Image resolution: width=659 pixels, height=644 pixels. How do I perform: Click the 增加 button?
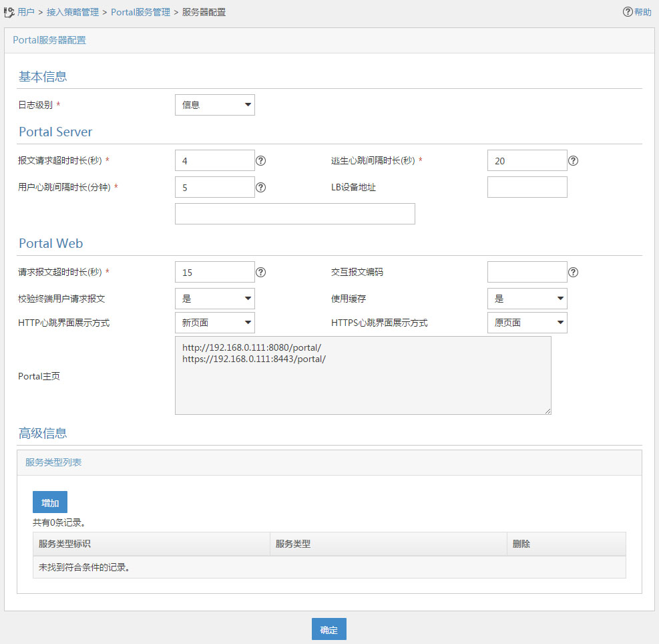tap(50, 502)
